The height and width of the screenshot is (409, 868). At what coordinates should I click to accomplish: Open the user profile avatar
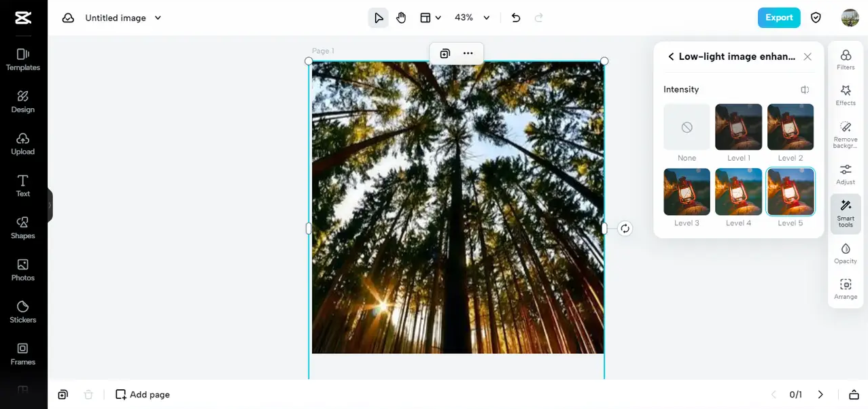[x=850, y=18]
